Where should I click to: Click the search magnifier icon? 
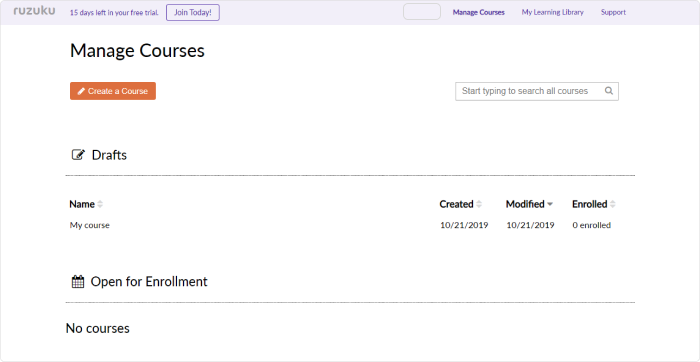click(608, 91)
